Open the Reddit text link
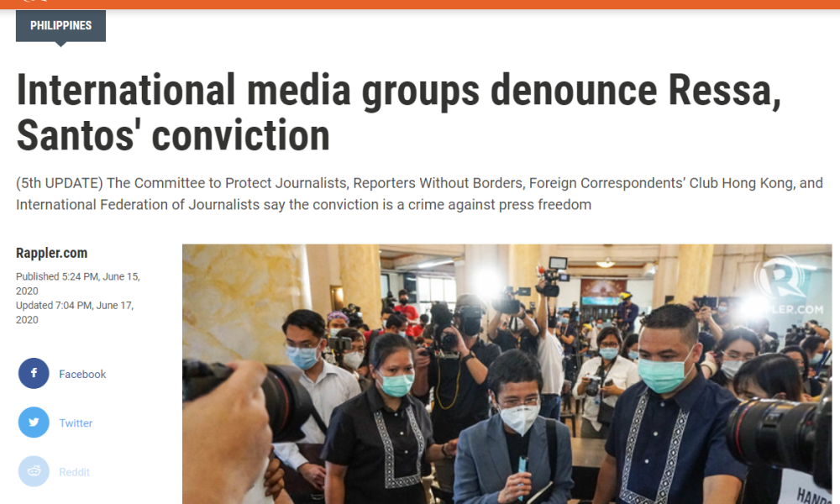 coord(74,472)
